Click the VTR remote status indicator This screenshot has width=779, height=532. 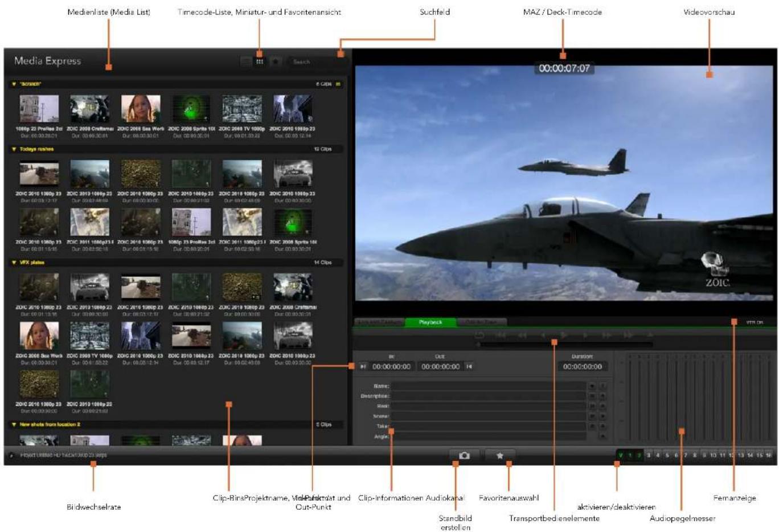[x=755, y=322]
